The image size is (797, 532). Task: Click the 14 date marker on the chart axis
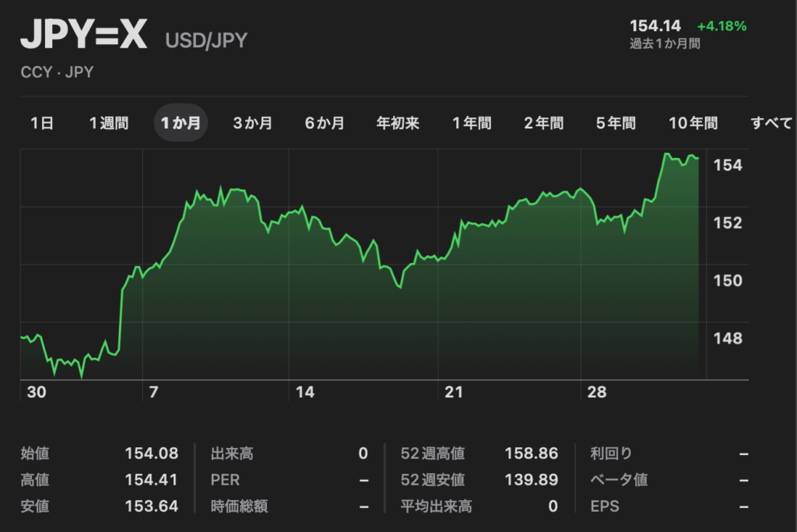305,392
